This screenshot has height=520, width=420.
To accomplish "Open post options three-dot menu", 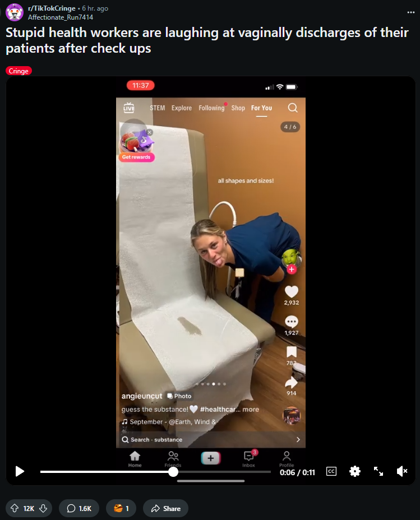I will (410, 12).
